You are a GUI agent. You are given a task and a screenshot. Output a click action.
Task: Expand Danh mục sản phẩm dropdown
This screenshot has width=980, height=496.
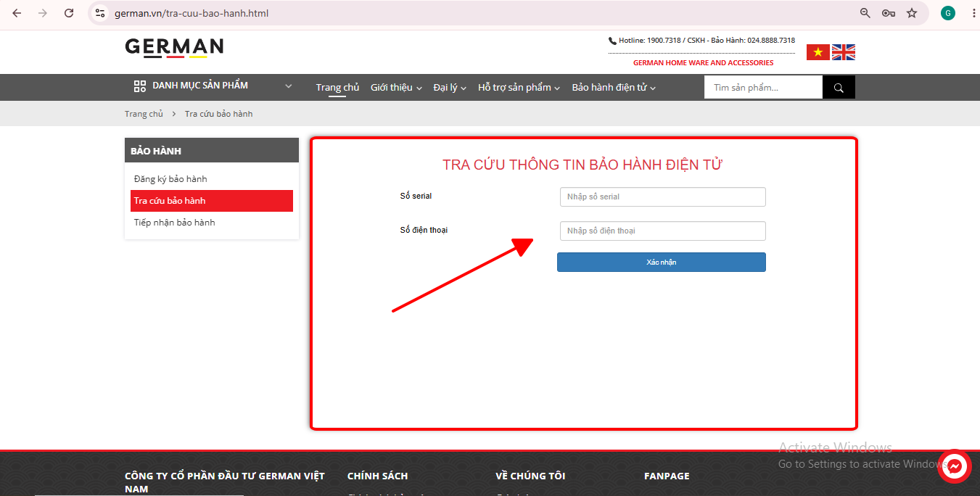point(213,86)
